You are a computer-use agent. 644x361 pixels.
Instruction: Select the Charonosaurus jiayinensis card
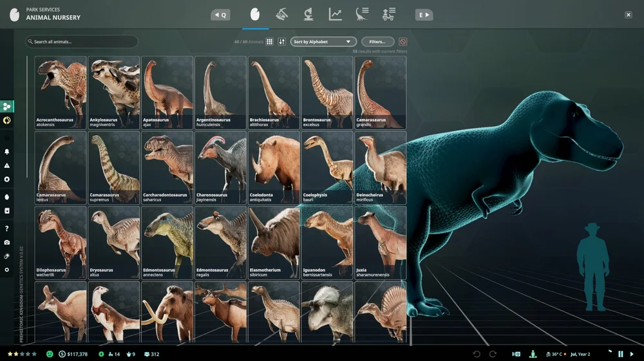(220, 168)
